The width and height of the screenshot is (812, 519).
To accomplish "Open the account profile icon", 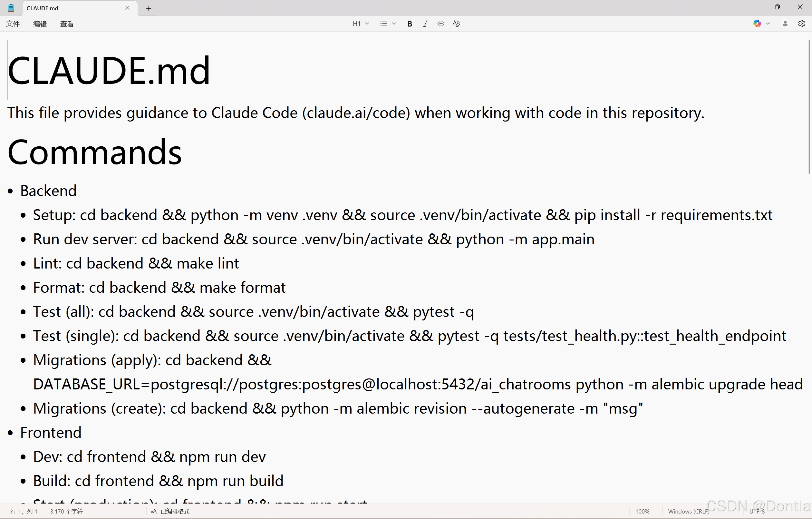I will point(785,24).
